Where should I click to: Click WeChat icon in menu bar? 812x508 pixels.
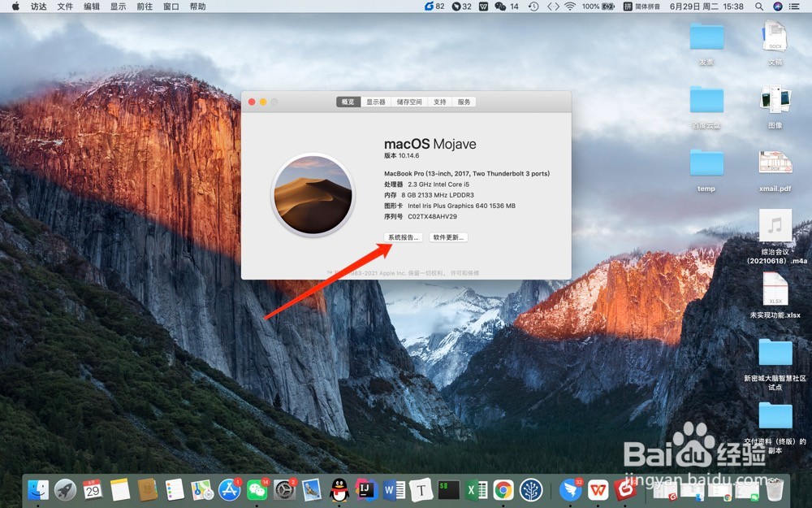coord(500,7)
